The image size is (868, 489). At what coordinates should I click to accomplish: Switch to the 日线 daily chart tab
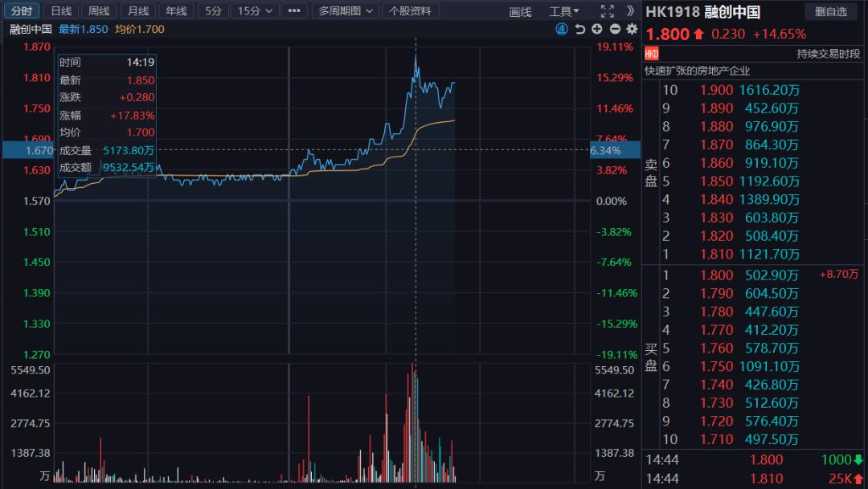pyautogui.click(x=61, y=11)
